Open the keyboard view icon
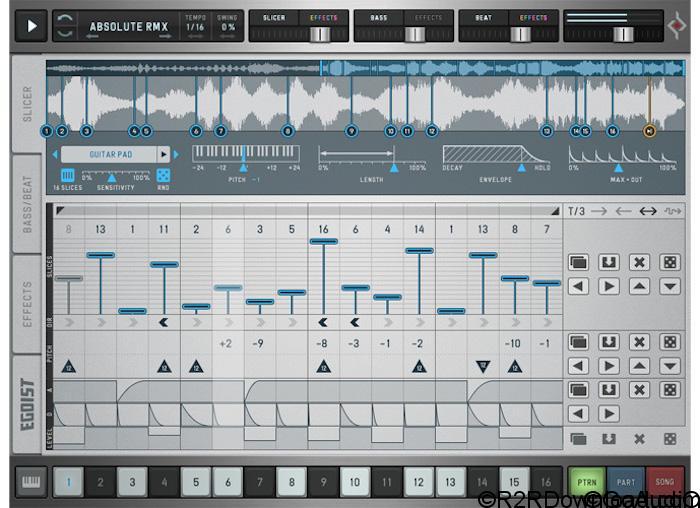Viewport: 700px width, 508px height. [31, 482]
